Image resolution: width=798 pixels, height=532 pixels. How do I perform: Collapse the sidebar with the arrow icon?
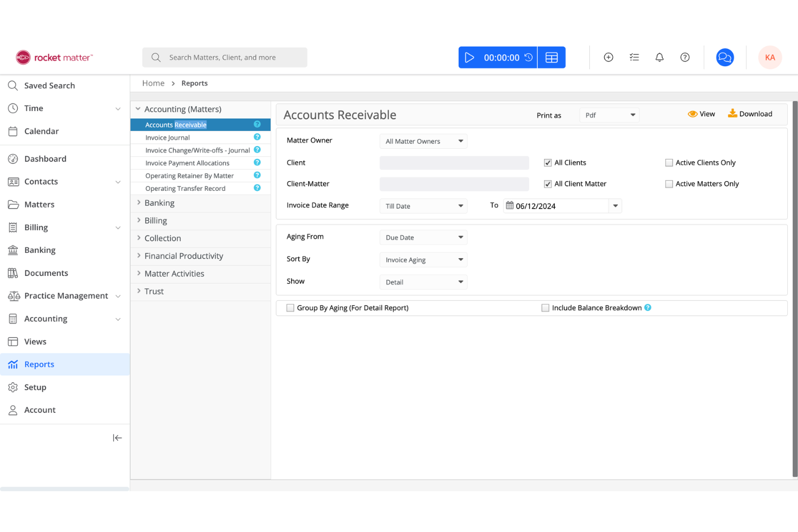[118, 438]
